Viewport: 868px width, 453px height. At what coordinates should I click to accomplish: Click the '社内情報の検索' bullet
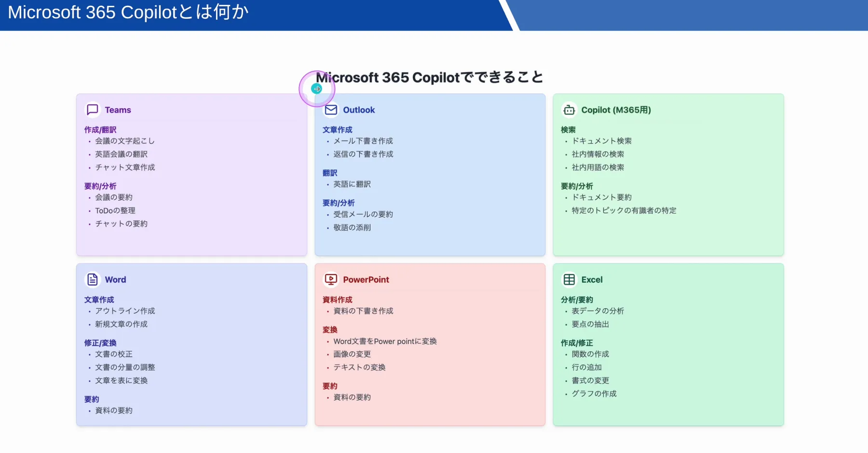598,154
